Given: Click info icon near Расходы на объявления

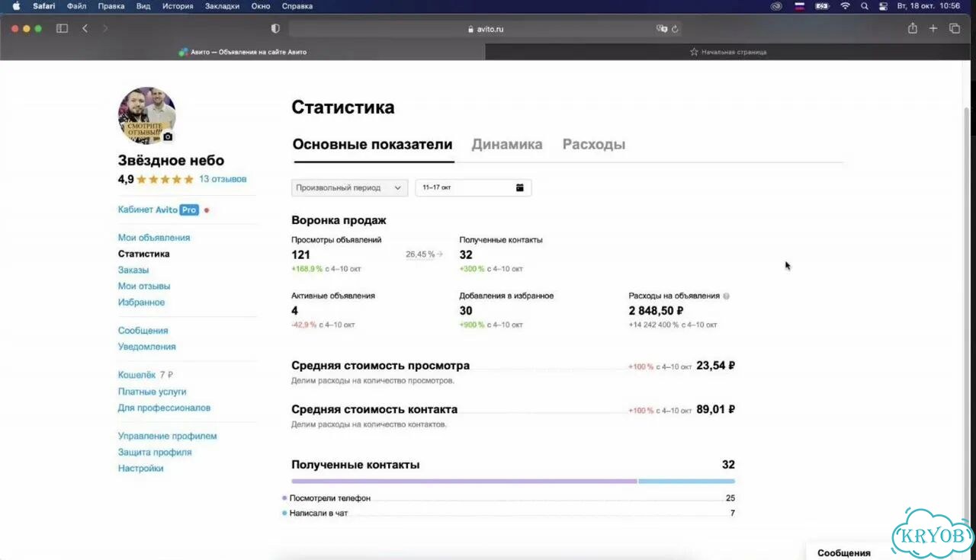Looking at the screenshot, I should (726, 296).
